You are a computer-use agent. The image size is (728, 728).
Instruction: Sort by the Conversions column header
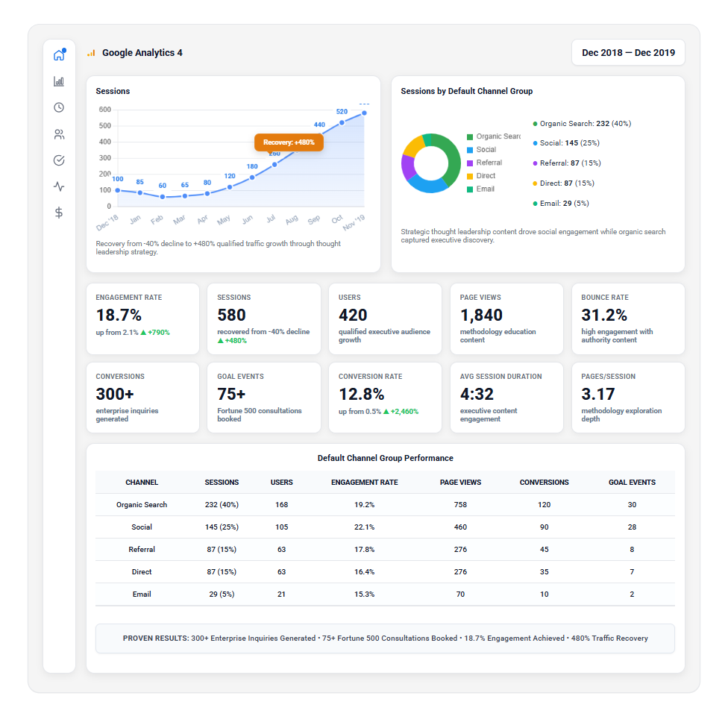(x=544, y=483)
